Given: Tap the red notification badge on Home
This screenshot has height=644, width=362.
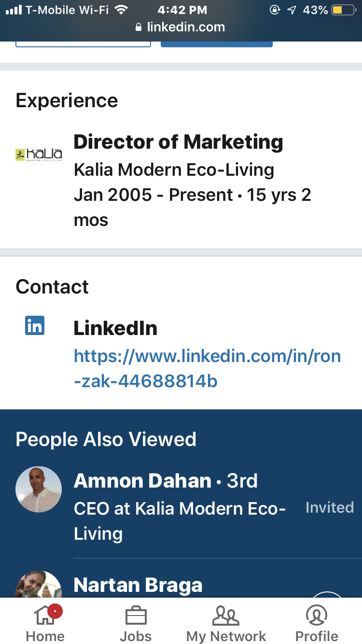Looking at the screenshot, I should (55, 612).
